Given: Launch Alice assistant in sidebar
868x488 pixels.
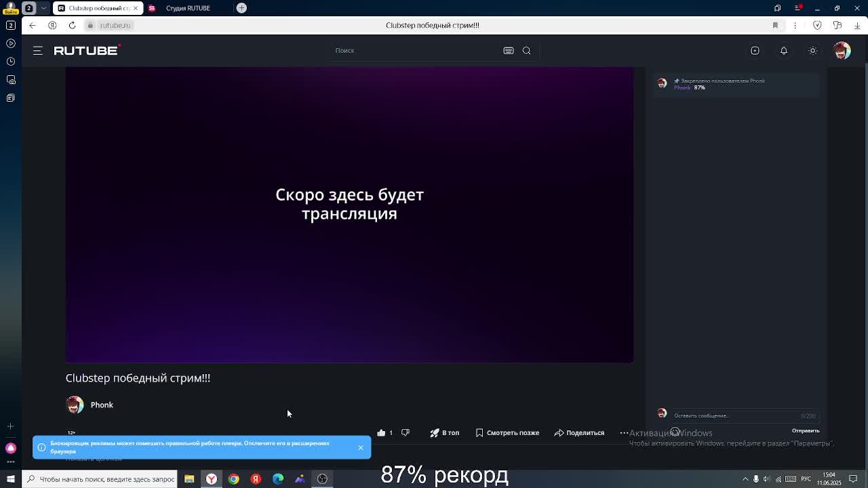Looking at the screenshot, I should pyautogui.click(x=10, y=448).
